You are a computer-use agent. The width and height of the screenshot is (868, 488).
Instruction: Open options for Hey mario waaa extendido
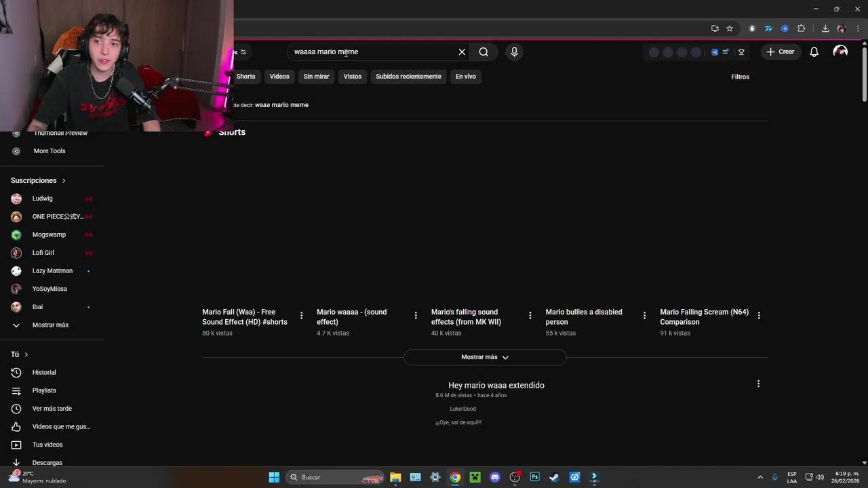tap(758, 384)
